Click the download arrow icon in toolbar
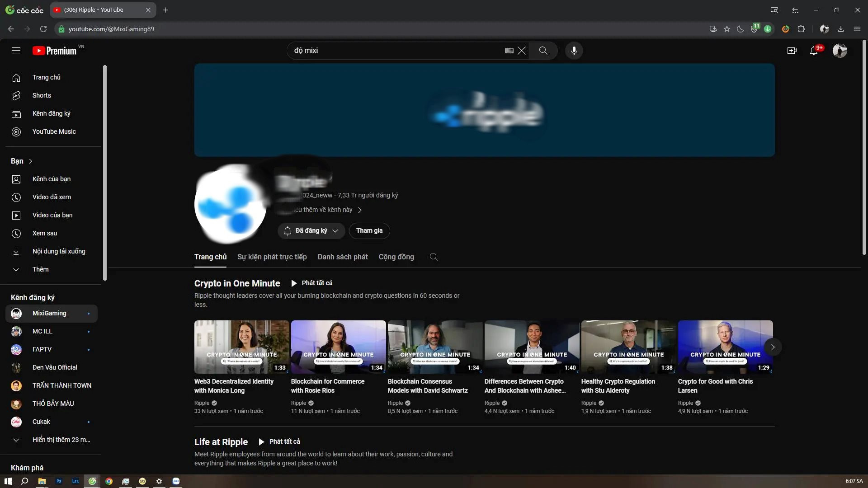868x488 pixels. pyautogui.click(x=840, y=28)
